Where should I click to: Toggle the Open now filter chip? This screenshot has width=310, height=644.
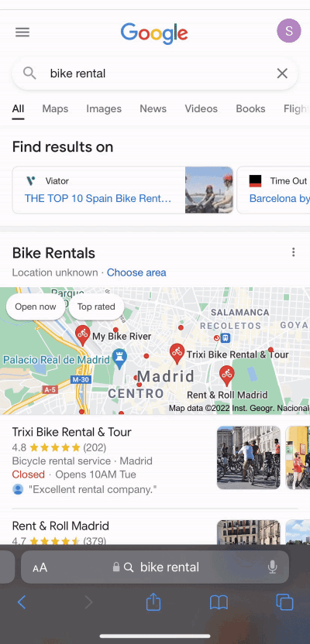[x=36, y=307]
